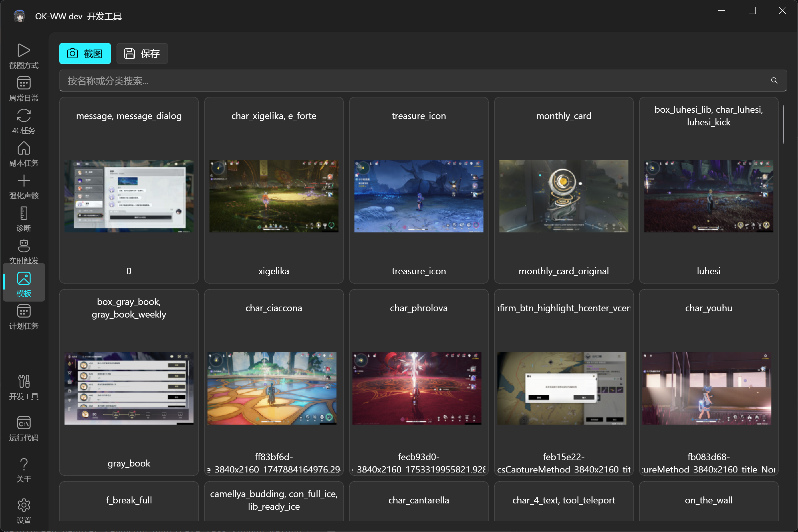Viewport: 798px width, 532px height.
Task: Open the 截图方式 capture method page
Action: (x=24, y=56)
